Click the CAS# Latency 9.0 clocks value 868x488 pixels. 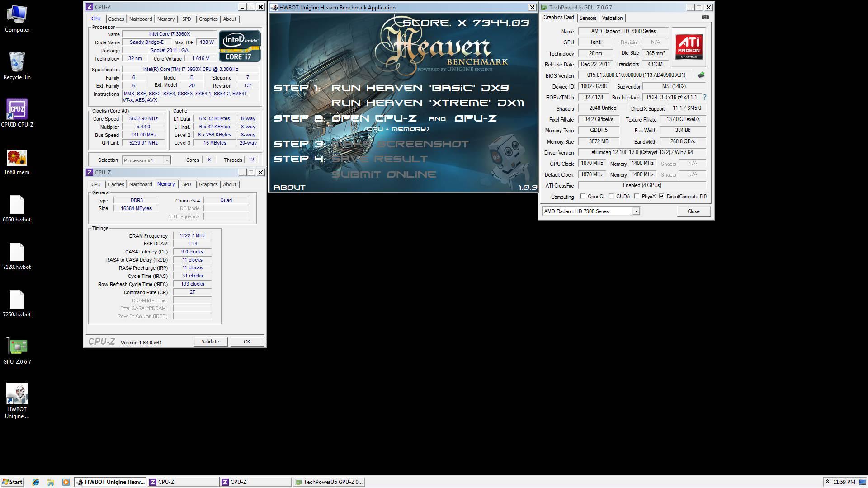[x=192, y=252]
